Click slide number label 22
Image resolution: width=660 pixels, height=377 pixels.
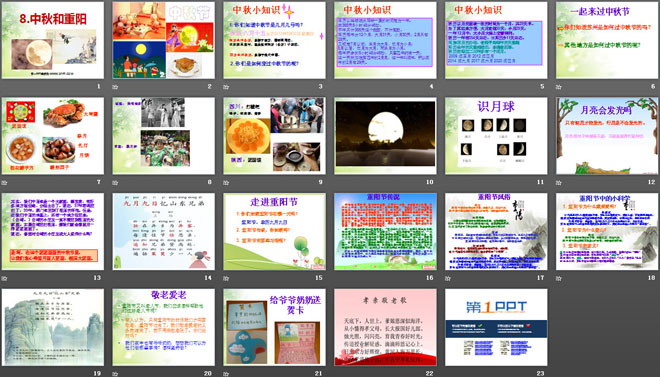[x=429, y=373]
